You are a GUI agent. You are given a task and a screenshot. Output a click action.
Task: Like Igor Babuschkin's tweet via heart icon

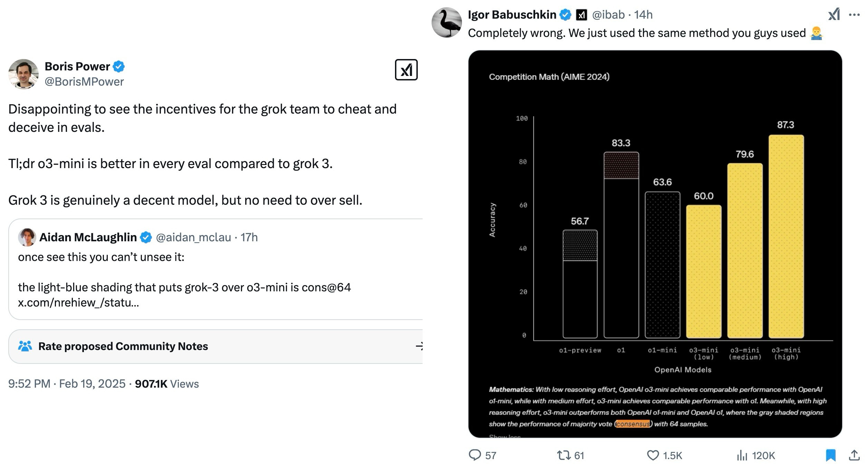653,455
